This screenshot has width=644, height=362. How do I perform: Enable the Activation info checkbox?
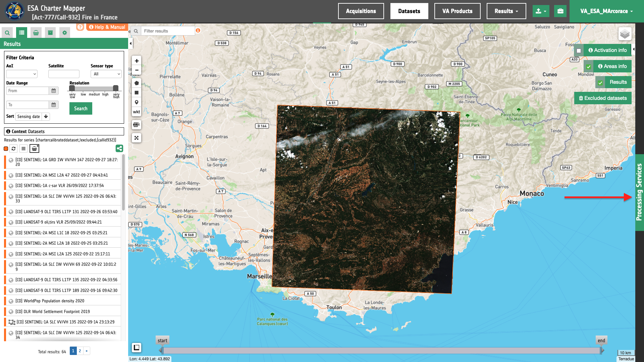click(579, 51)
